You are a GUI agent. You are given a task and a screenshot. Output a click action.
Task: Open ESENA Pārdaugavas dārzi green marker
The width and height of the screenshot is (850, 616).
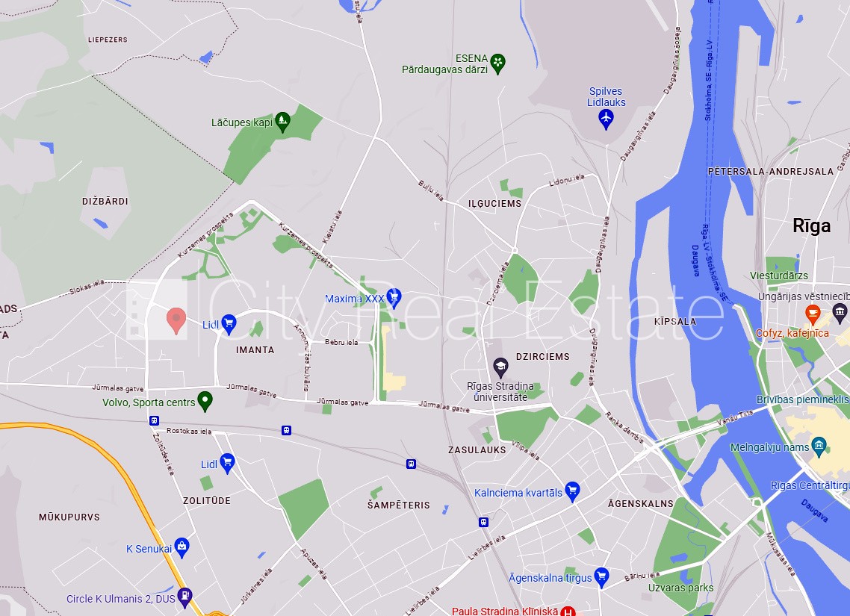click(x=497, y=63)
